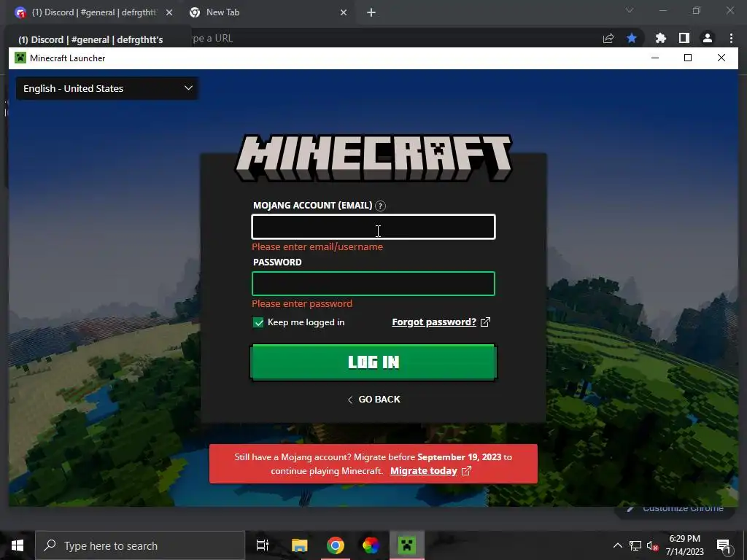Screen dimensions: 747x560
Task: Click the taskbar search box
Action: tap(140, 545)
